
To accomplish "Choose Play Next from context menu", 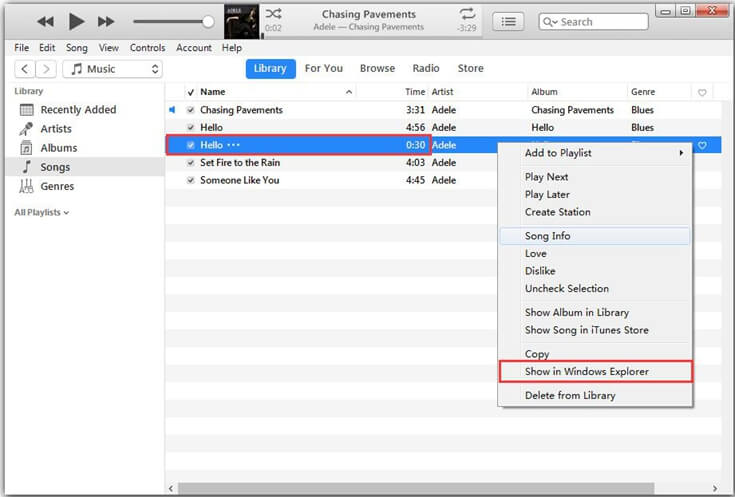I will click(595, 177).
